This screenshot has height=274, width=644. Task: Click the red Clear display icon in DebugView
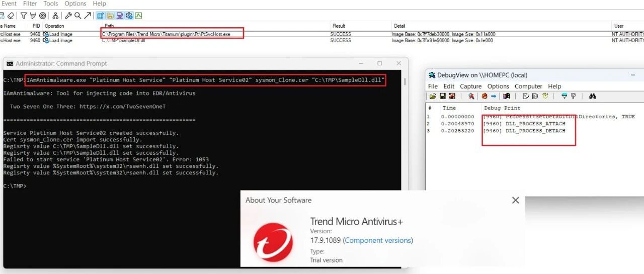coord(485,96)
